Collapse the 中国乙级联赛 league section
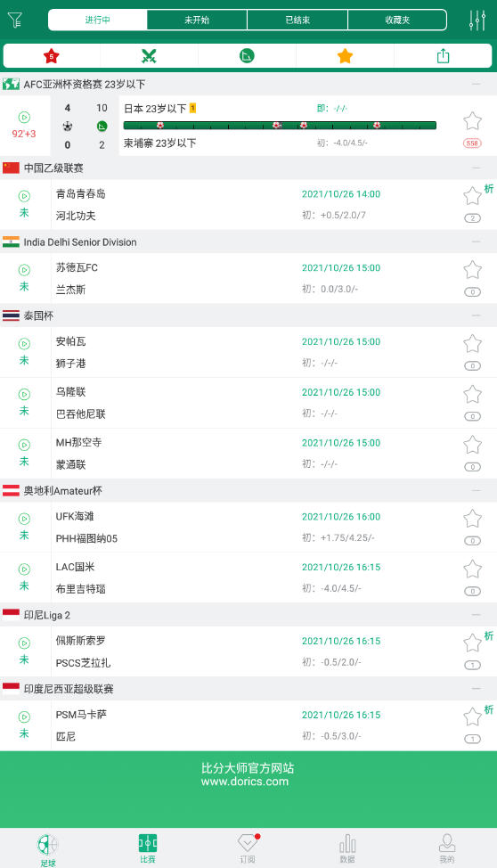Screen dimensions: 497x868 click(x=476, y=168)
